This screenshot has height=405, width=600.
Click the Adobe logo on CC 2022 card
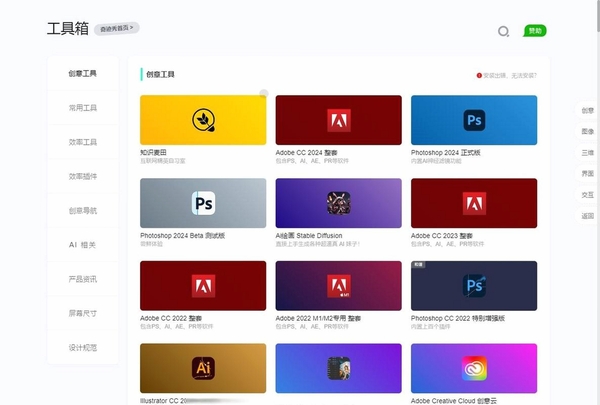[203, 286]
